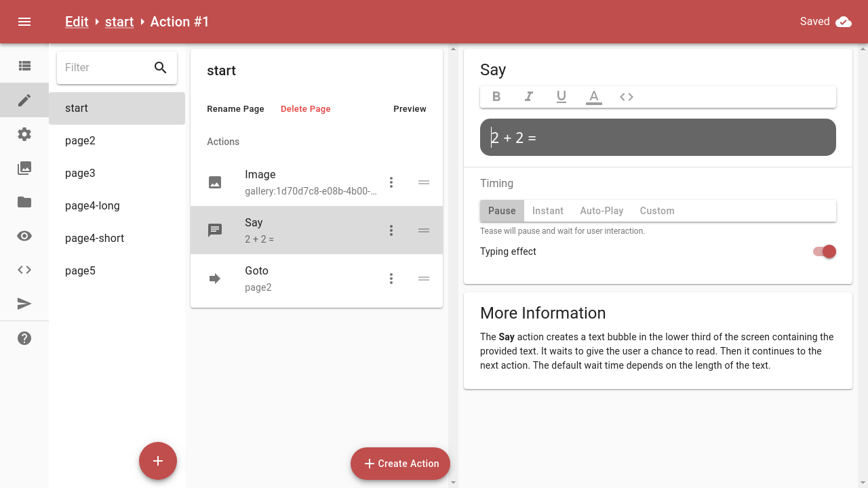The height and width of the screenshot is (488, 868).
Task: Click the page Filter search field
Action: click(108, 67)
